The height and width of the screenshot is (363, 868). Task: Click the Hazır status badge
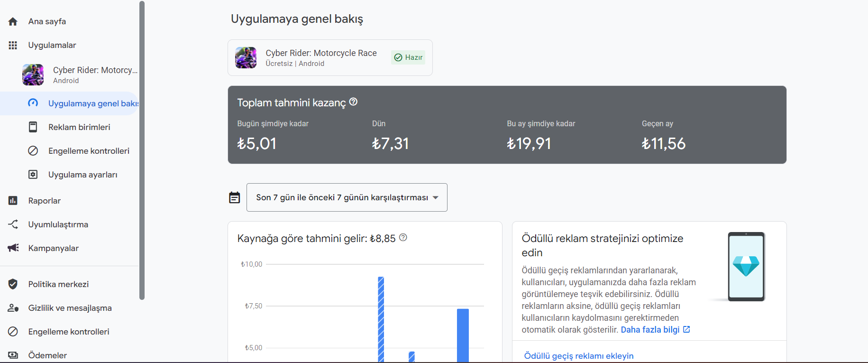click(408, 57)
